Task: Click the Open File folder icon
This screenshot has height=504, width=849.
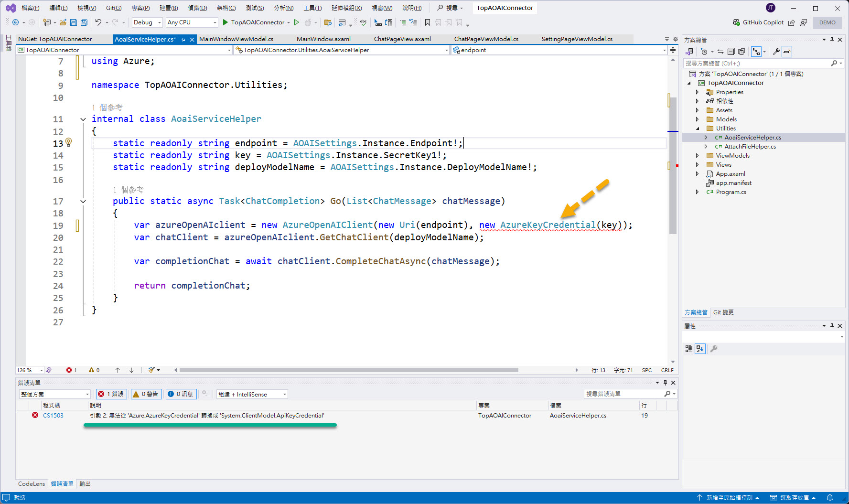Action: 63,22
